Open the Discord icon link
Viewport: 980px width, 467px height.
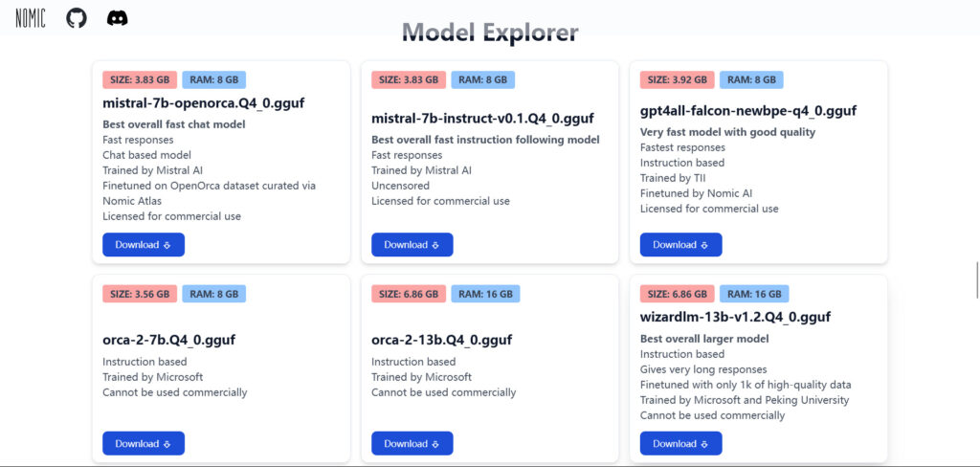pyautogui.click(x=118, y=18)
